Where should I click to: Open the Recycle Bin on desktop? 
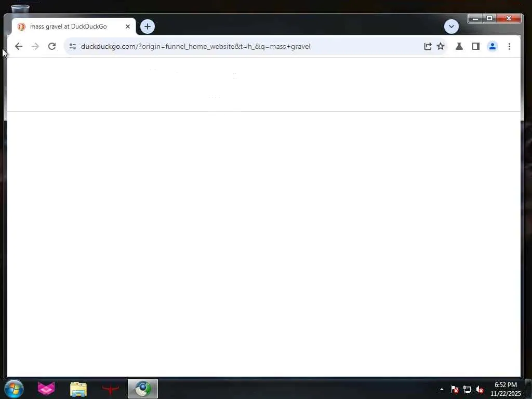click(20, 8)
